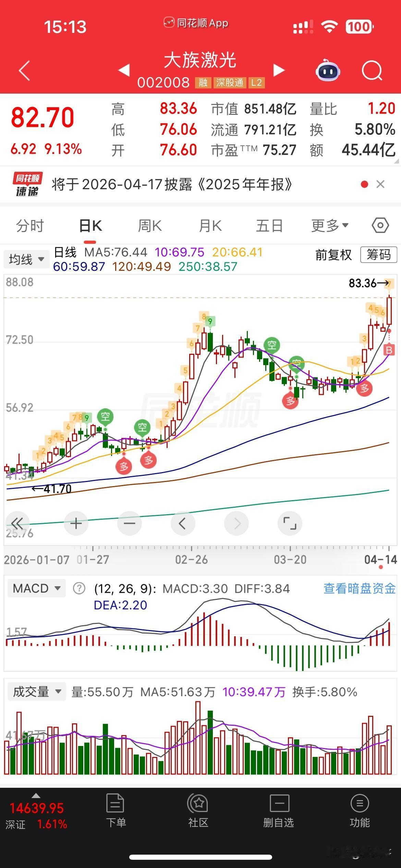Tap the 同花顺App return label in status bar

(196, 23)
